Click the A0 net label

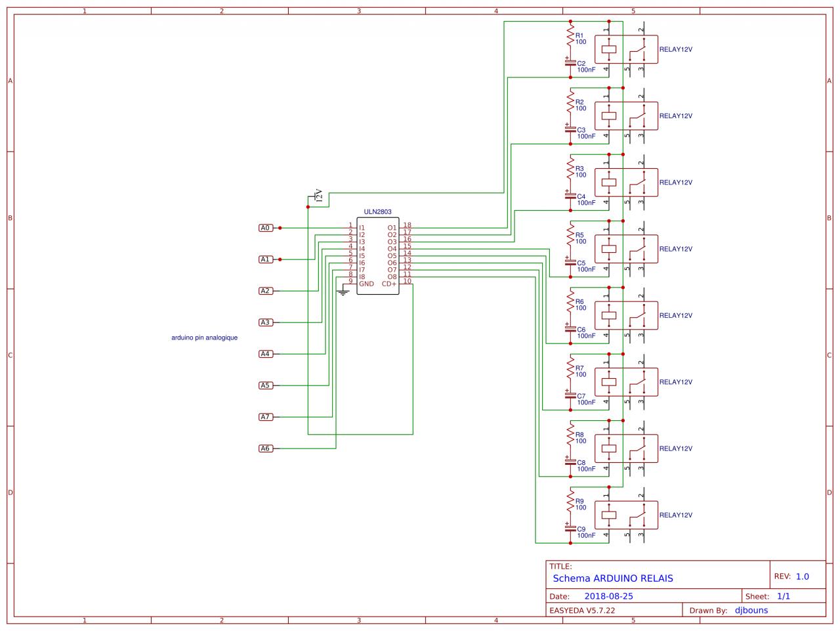tap(265, 228)
